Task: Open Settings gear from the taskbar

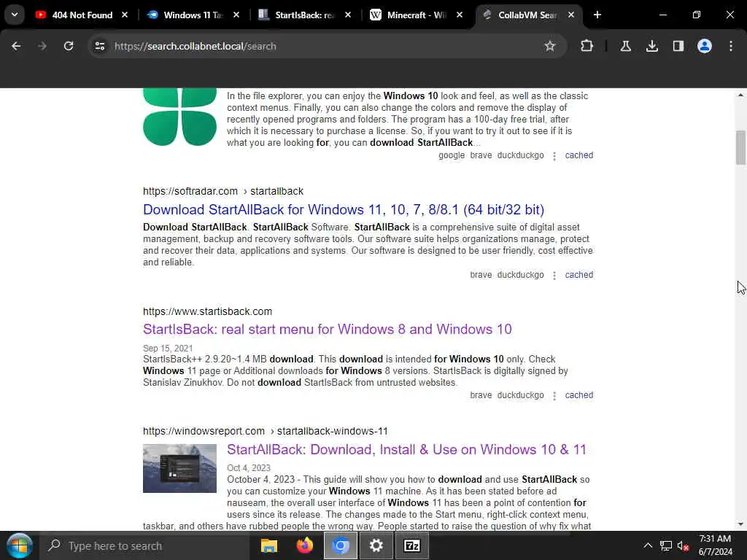Action: [376, 545]
